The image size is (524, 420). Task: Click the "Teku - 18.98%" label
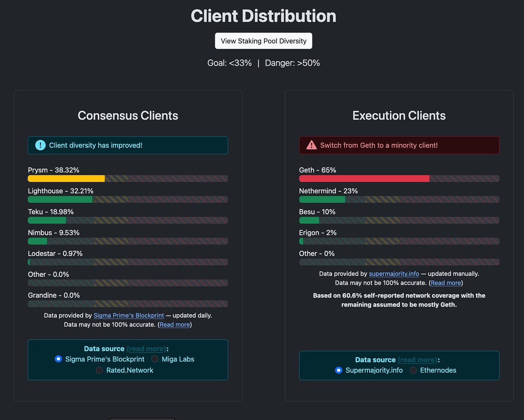51,212
